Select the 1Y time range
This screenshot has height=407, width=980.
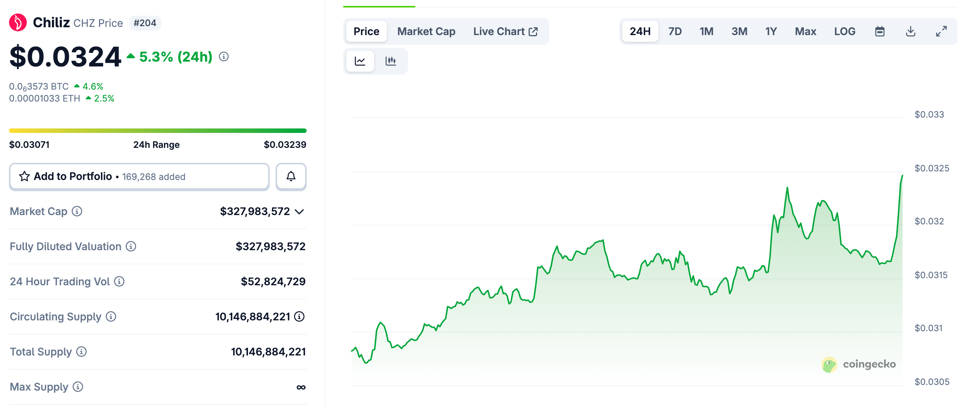[771, 31]
